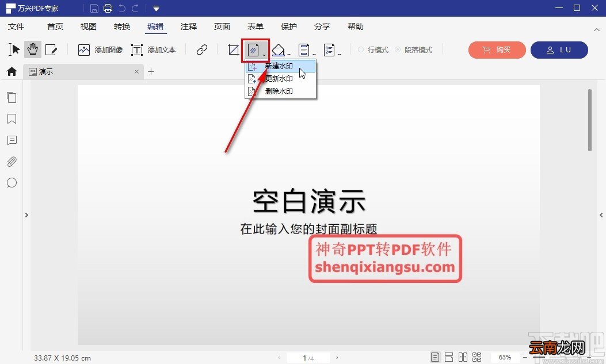Click the vertical scrollbar thumb

590,120
